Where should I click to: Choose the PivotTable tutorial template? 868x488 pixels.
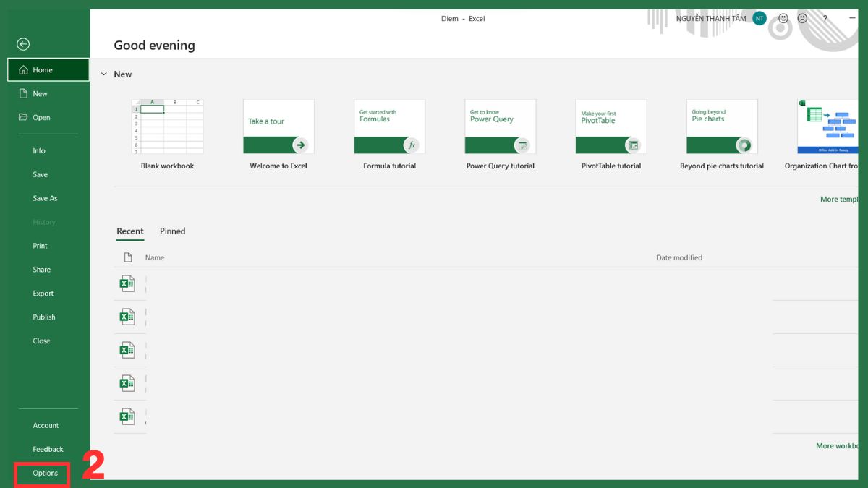pyautogui.click(x=610, y=127)
